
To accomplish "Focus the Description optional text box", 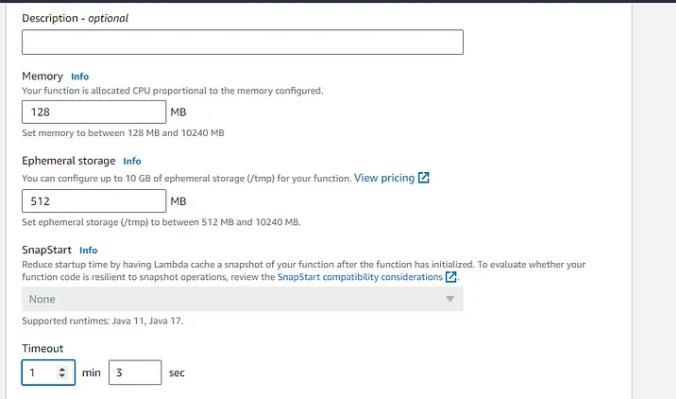I will pos(243,42).
